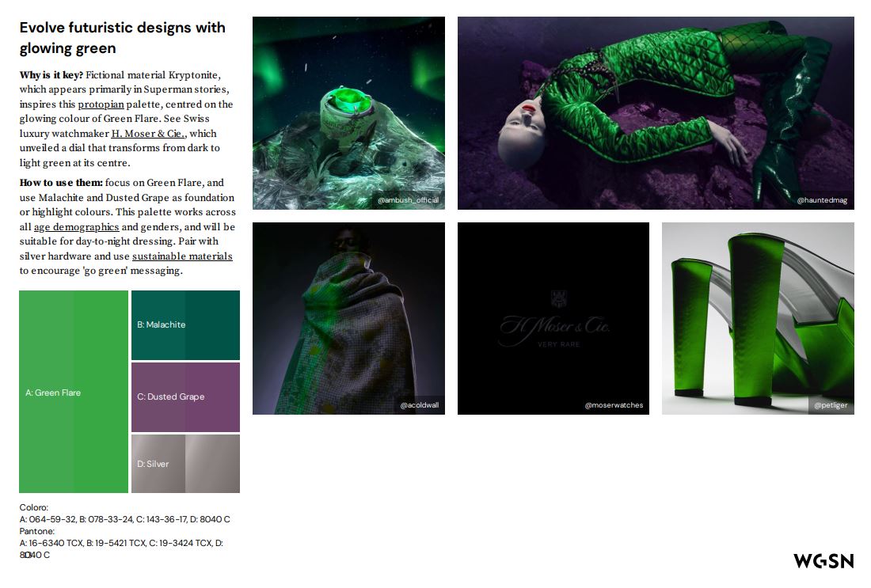The height and width of the screenshot is (588, 871).
Task: Click the sustainable materials link
Action: tap(182, 256)
